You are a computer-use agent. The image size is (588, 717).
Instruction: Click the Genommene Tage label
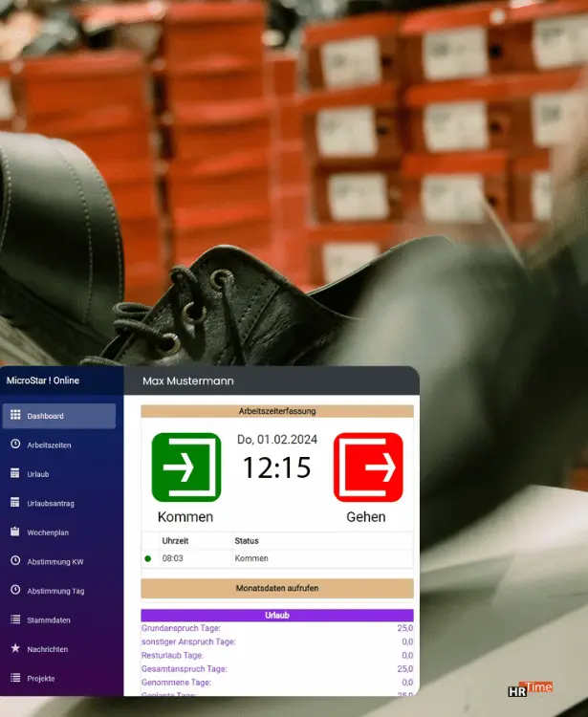(x=176, y=683)
